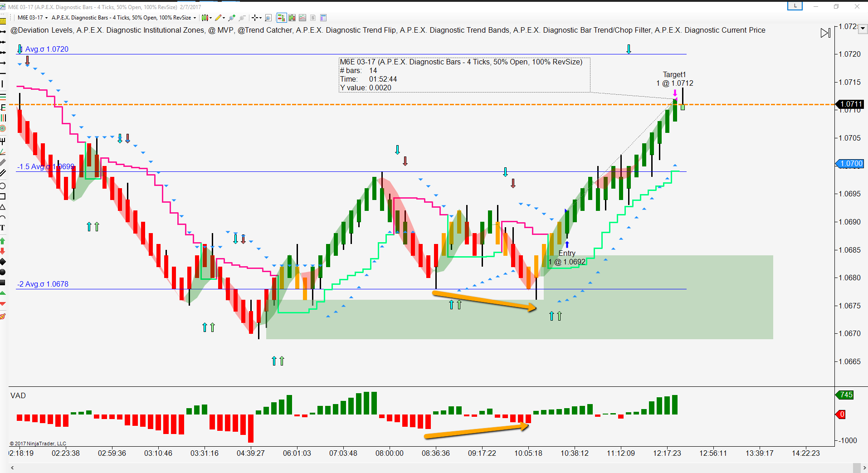Viewport: 868px width, 473px height.
Task: Open the M6E 03-17 instrument selector dropdown
Action: tap(33, 18)
